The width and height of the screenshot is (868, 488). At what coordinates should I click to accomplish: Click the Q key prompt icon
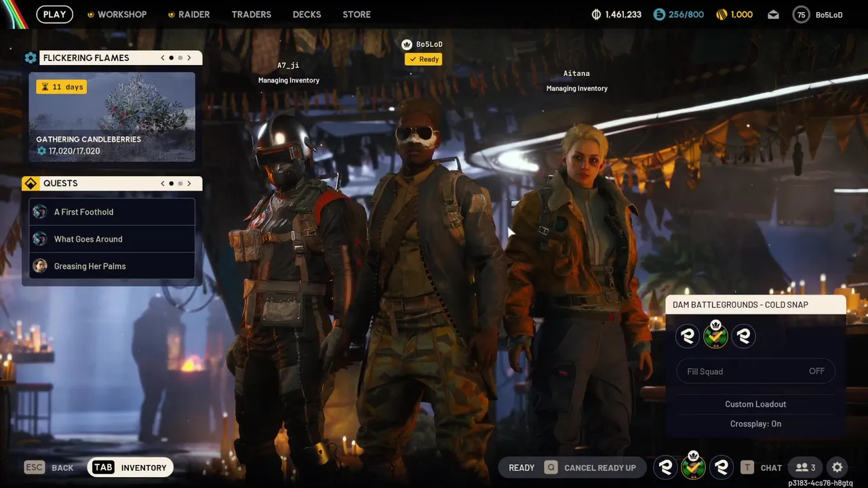(x=551, y=468)
